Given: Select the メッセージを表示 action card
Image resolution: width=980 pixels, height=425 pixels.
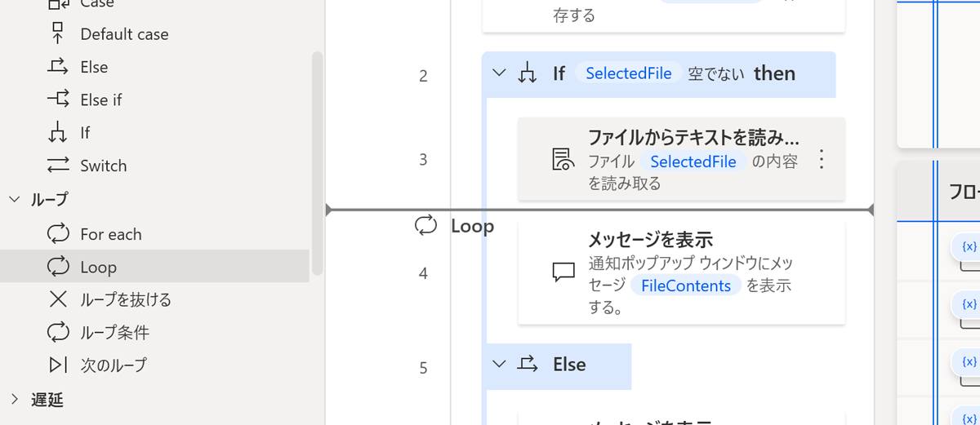Looking at the screenshot, I should click(x=682, y=272).
